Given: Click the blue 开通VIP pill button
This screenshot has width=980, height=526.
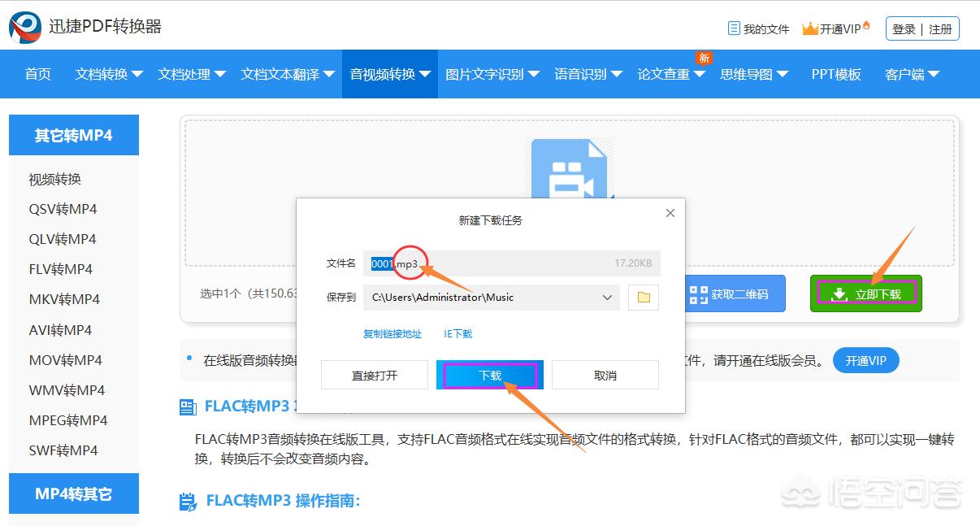Looking at the screenshot, I should tap(866, 361).
